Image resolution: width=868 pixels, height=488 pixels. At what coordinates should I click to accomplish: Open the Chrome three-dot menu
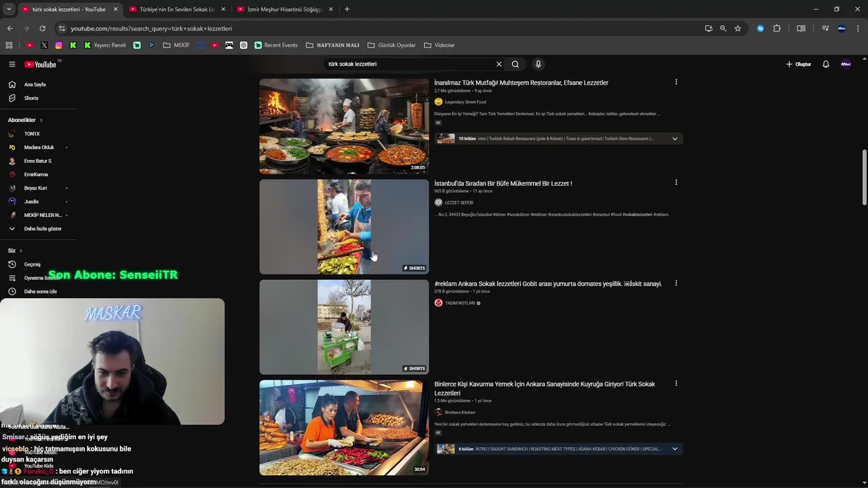coord(859,28)
